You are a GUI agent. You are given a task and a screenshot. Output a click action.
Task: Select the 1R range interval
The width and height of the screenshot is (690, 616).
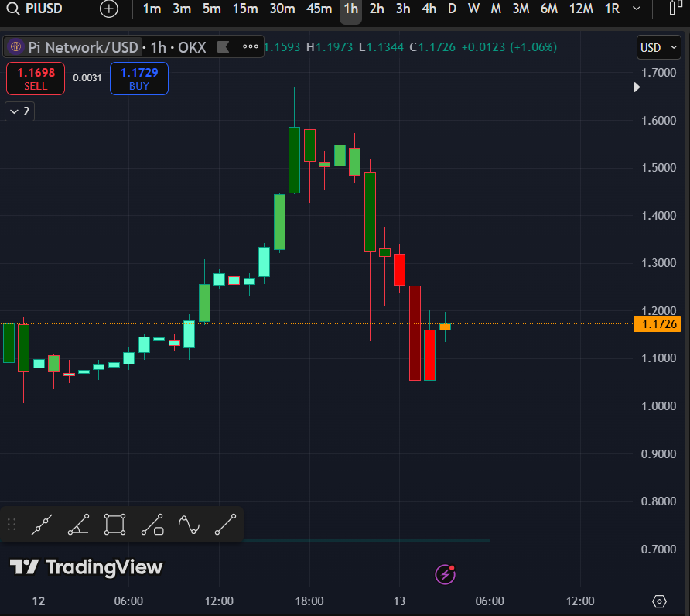pos(612,9)
